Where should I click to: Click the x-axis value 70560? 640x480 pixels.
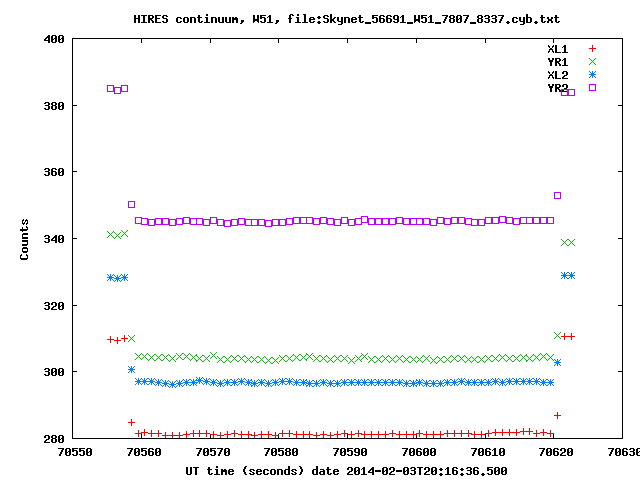click(x=144, y=452)
